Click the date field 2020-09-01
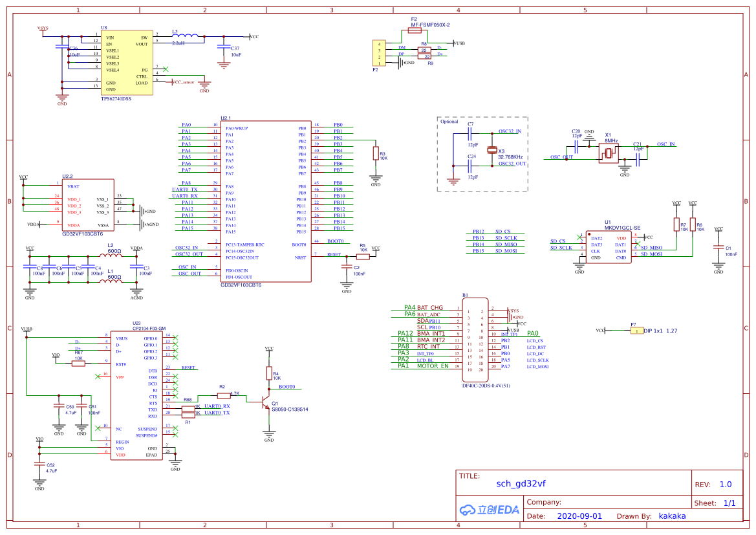The image size is (756, 535). pyautogui.click(x=579, y=516)
